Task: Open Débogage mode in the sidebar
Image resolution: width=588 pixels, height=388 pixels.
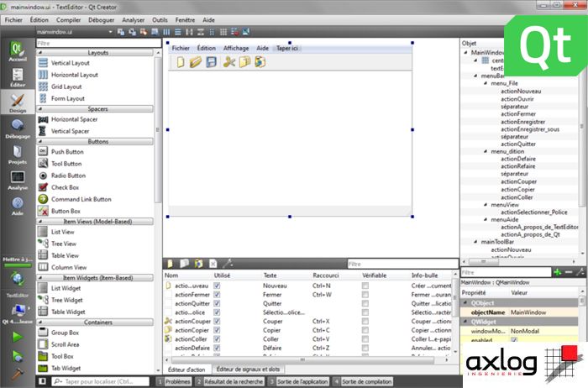Action: click(x=18, y=128)
